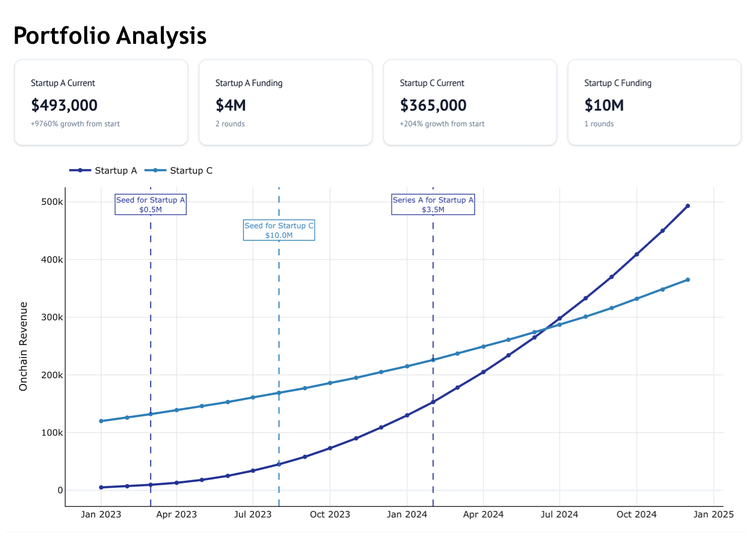Click the Jan 2025 x-axis label

(x=713, y=514)
